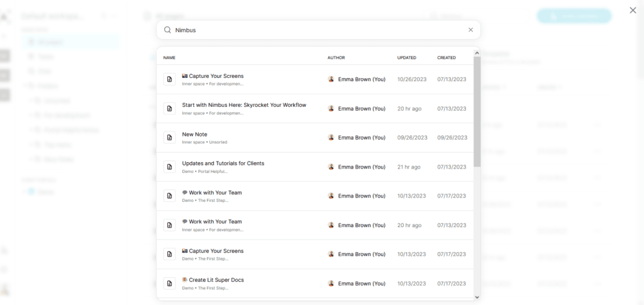Click document icon next to Create Lit Super Docs
Viewport: 644px width, 305px height.
coord(169,283)
